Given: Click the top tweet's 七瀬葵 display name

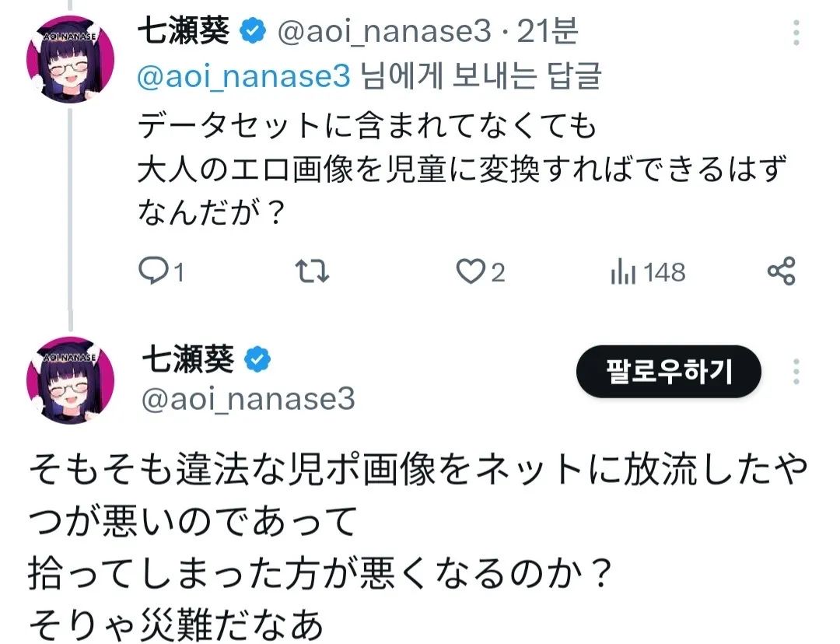Looking at the screenshot, I should tap(184, 32).
